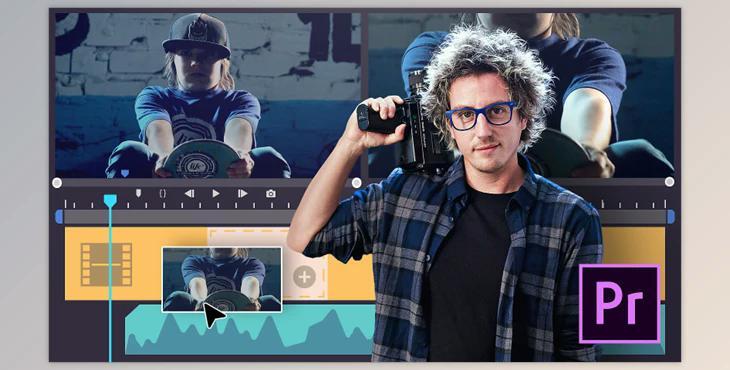Select the dragged video clip thumbnail
This screenshot has height=370, width=730.
coord(222,279)
